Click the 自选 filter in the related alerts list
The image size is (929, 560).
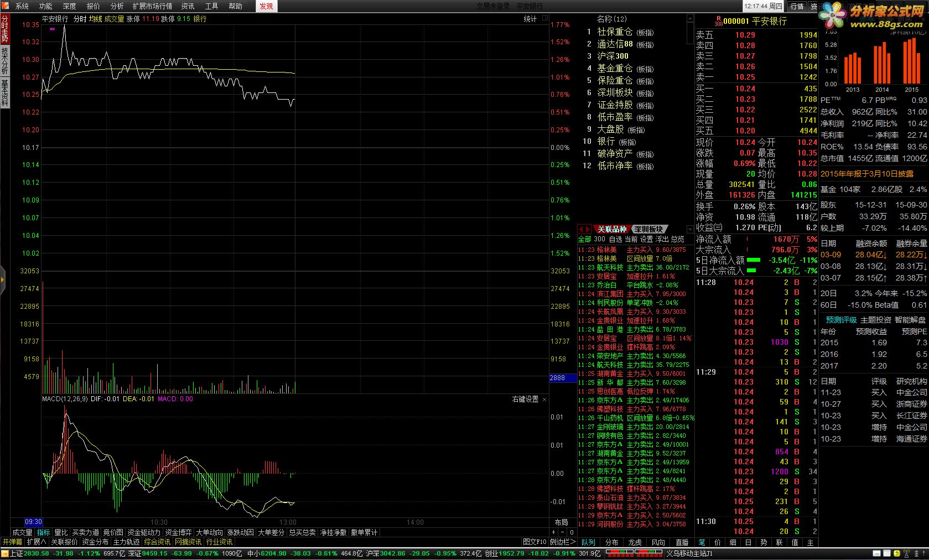pyautogui.click(x=615, y=240)
